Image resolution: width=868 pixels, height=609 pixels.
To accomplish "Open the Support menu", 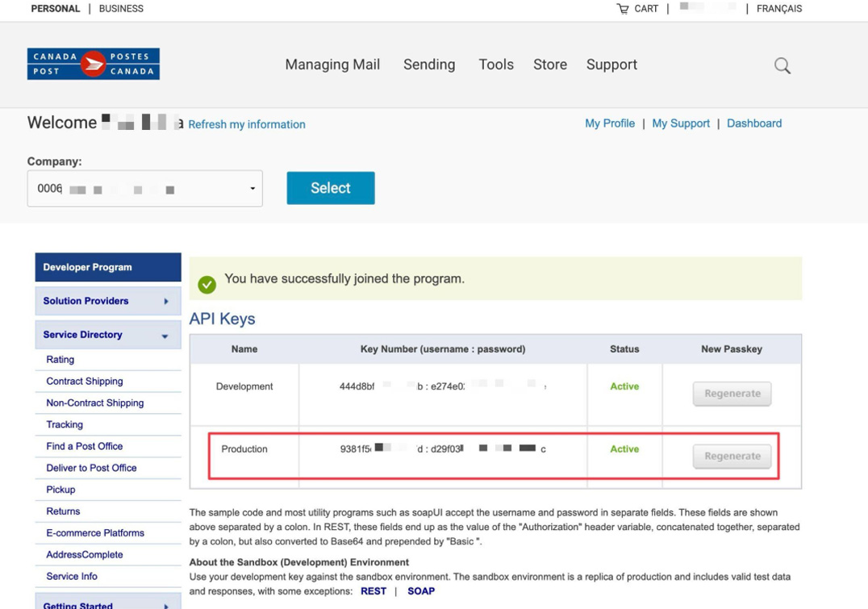I will 611,65.
